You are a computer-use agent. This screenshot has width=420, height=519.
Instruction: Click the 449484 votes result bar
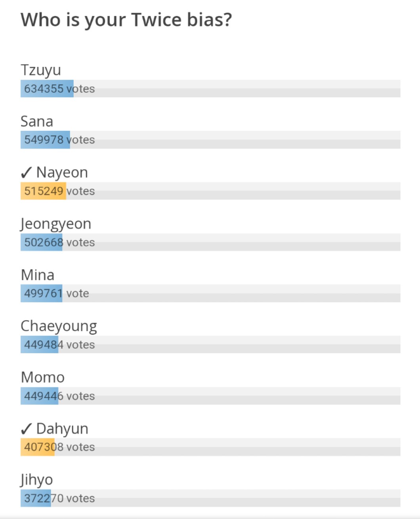[x=40, y=345]
